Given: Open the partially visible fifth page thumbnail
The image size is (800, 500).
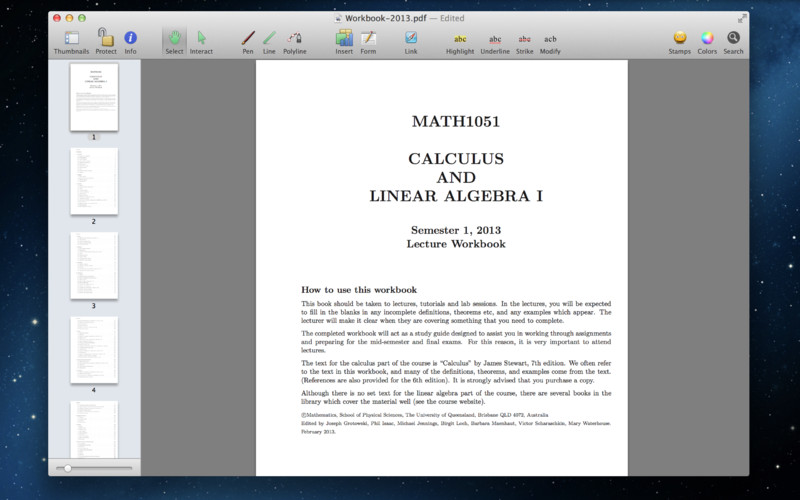Looking at the screenshot, I should point(94,429).
